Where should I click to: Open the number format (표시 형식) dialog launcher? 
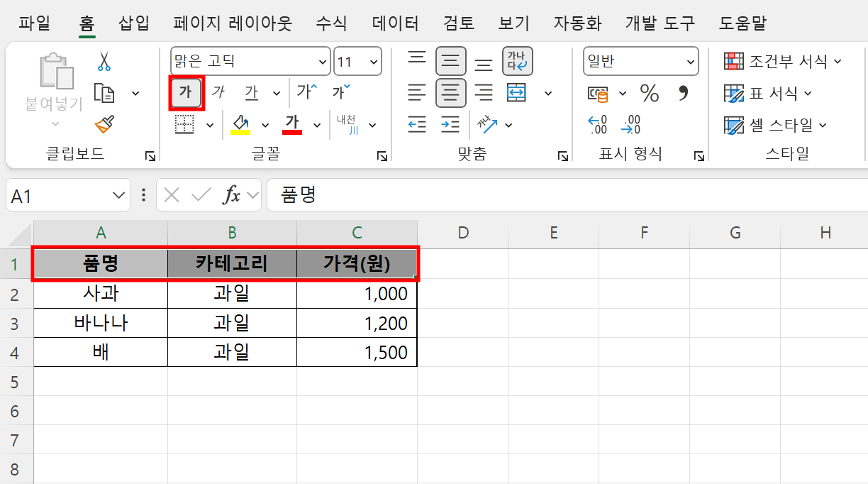tap(699, 155)
